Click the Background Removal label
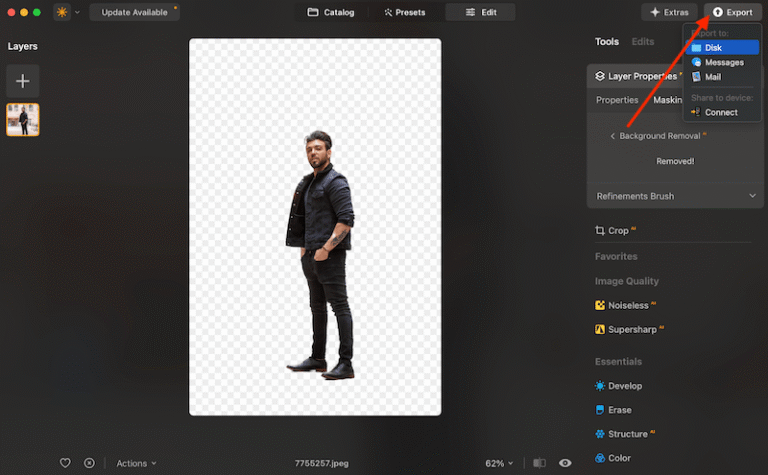This screenshot has height=475, width=768. click(x=659, y=136)
